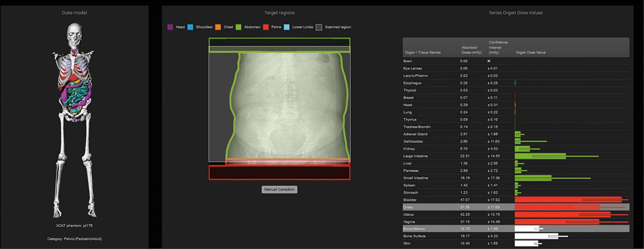Select the green Abdomen legend swatch
The width and height of the screenshot is (644, 249).
click(x=238, y=27)
